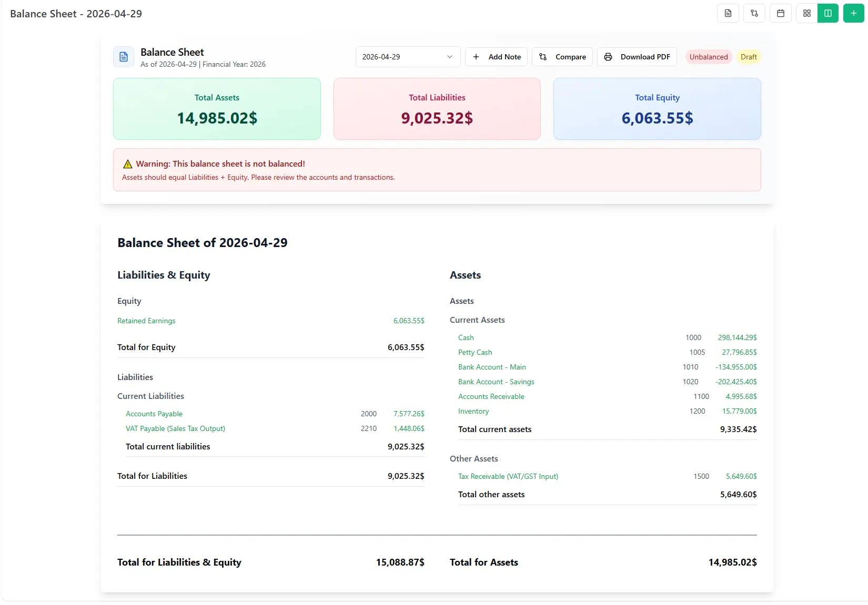Click the Balance Sheet document icon
868x605 pixels.
coord(124,57)
